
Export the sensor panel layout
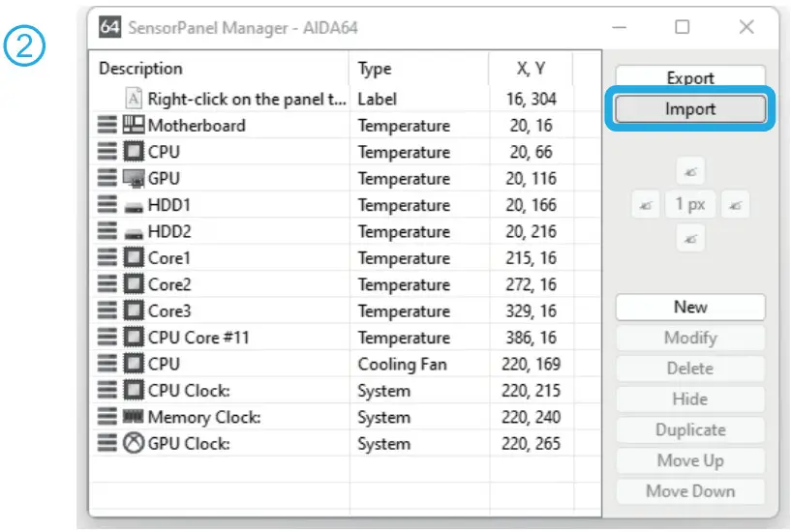[x=689, y=78]
